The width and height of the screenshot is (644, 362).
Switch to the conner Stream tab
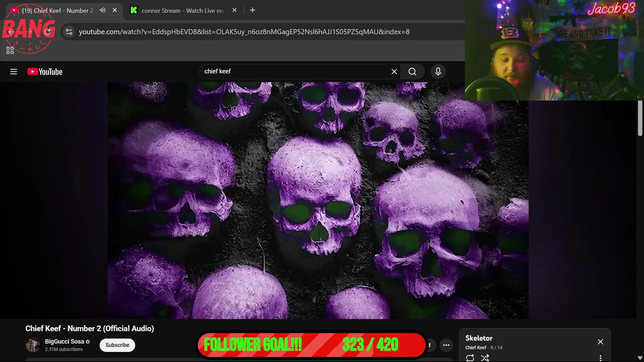pos(183,10)
